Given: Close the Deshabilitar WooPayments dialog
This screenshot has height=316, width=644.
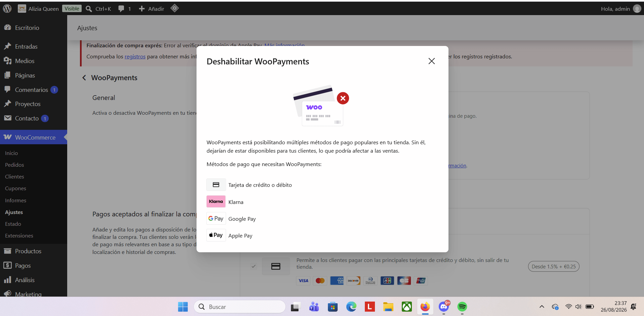Looking at the screenshot, I should [x=432, y=61].
